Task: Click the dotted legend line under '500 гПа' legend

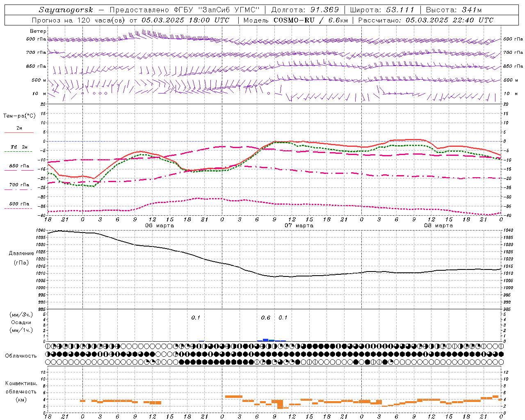Action: [18, 208]
